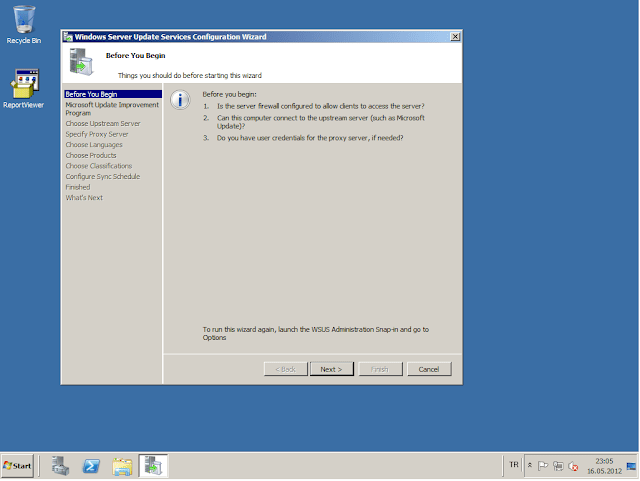Click the blue information icon
Viewport: 640px width, 481px height.
[x=180, y=99]
